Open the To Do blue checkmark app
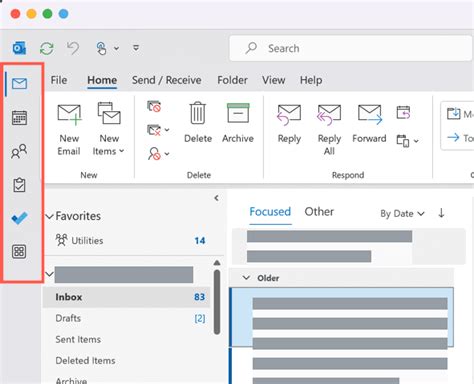Screen dimensions: 474x384 (x=19, y=218)
